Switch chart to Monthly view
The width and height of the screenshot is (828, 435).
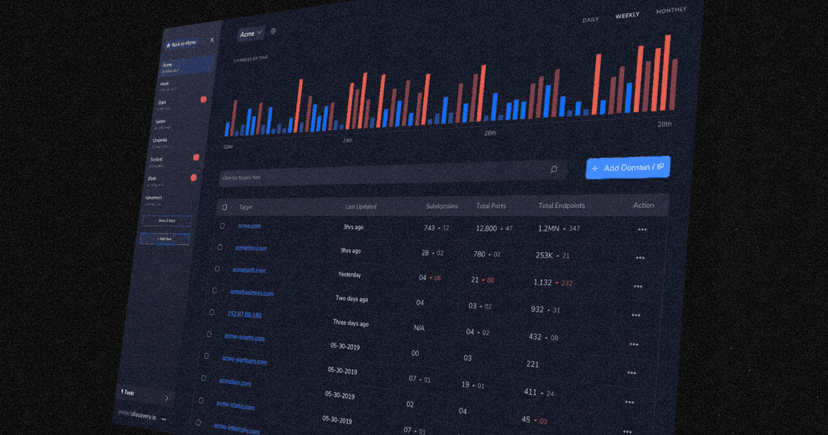tap(670, 11)
